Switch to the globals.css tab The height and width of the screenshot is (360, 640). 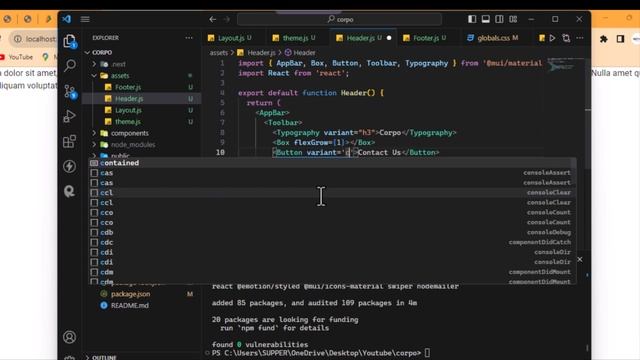pyautogui.click(x=493, y=38)
